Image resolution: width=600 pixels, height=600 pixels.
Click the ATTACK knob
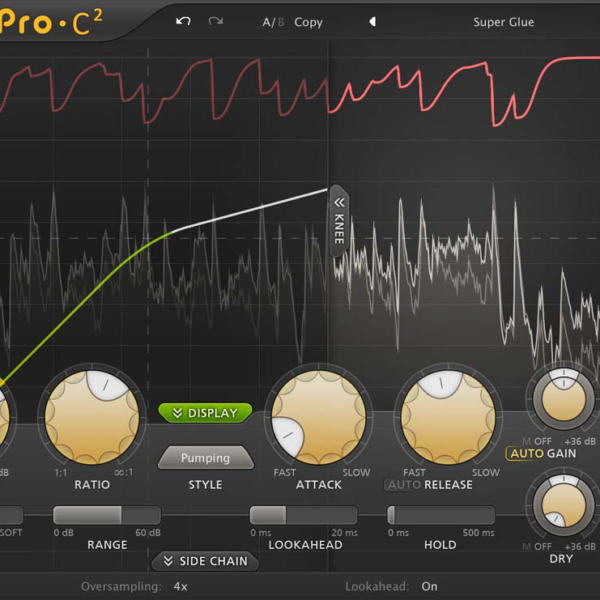click(x=318, y=417)
